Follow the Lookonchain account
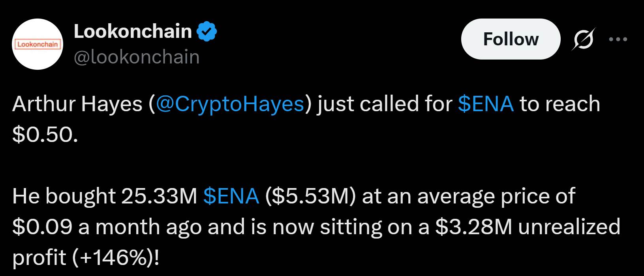Image resolution: width=644 pixels, height=276 pixels. pos(511,39)
